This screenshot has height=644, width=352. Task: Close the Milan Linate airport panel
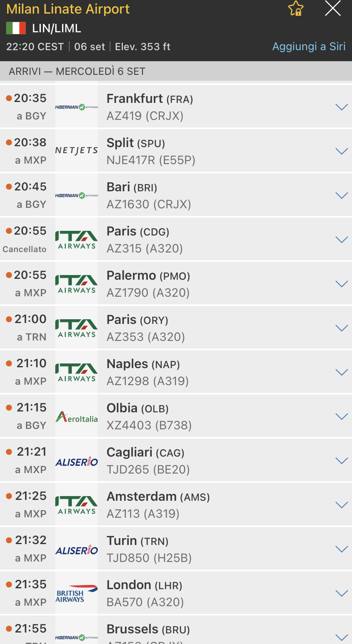click(332, 9)
